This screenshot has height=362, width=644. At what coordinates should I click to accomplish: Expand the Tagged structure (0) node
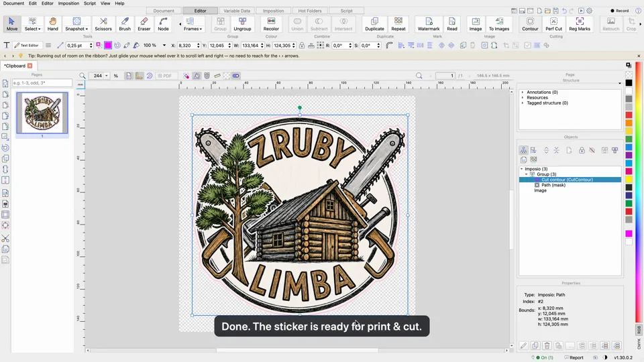523,103
